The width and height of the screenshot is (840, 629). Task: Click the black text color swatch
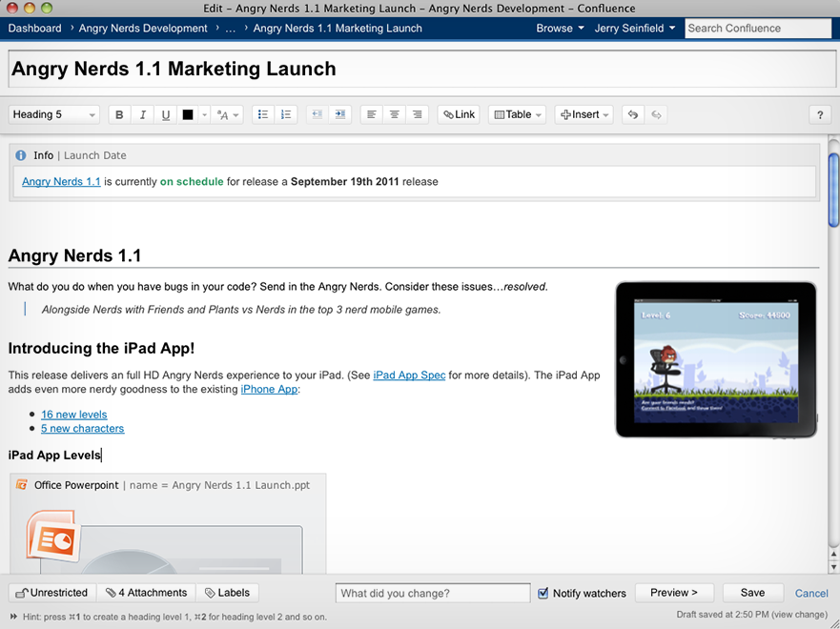(x=188, y=114)
